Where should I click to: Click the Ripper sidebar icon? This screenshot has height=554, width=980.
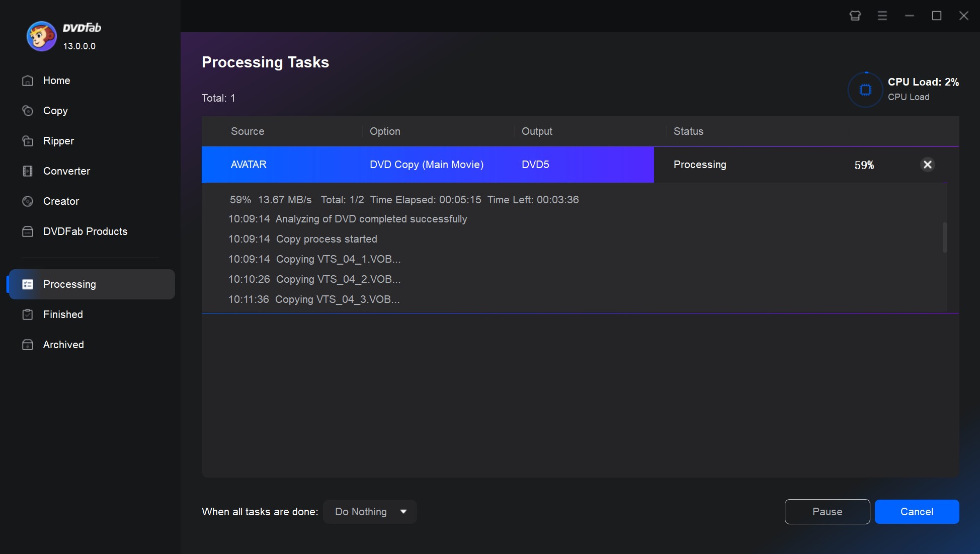(28, 141)
